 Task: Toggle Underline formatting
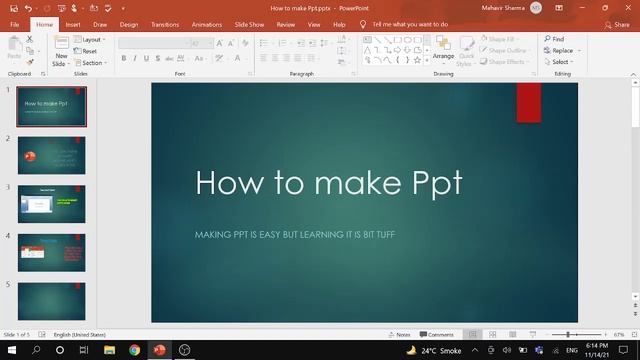coord(146,58)
